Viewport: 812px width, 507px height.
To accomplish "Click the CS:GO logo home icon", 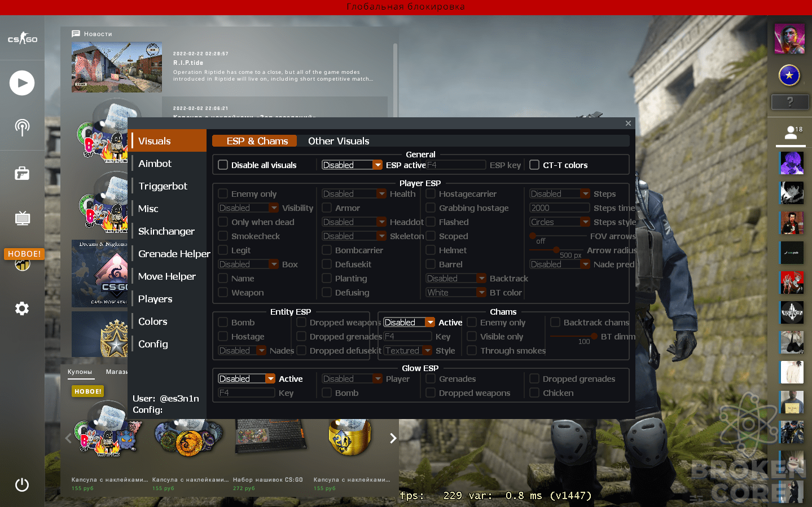I will pyautogui.click(x=22, y=38).
